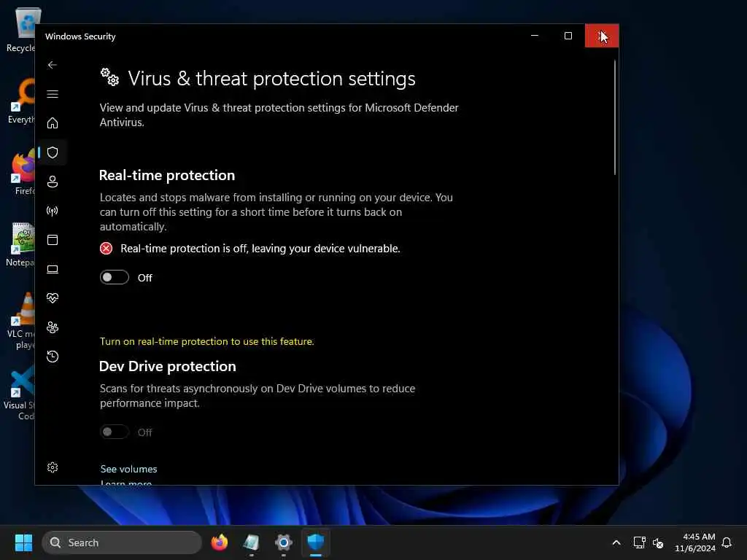This screenshot has height=560, width=747.
Task: Go back with the arrow in Windows Security
Action: (53, 65)
